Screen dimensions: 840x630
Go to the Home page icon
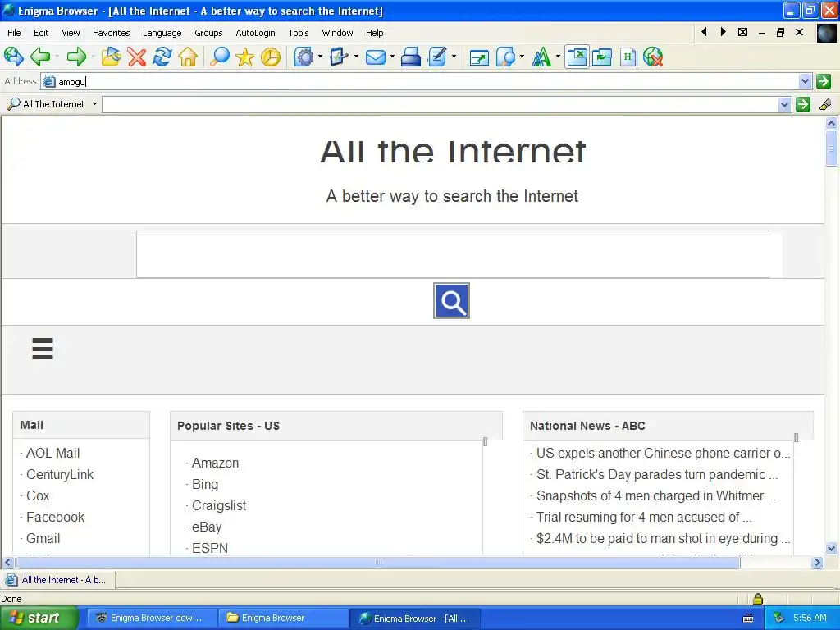188,57
